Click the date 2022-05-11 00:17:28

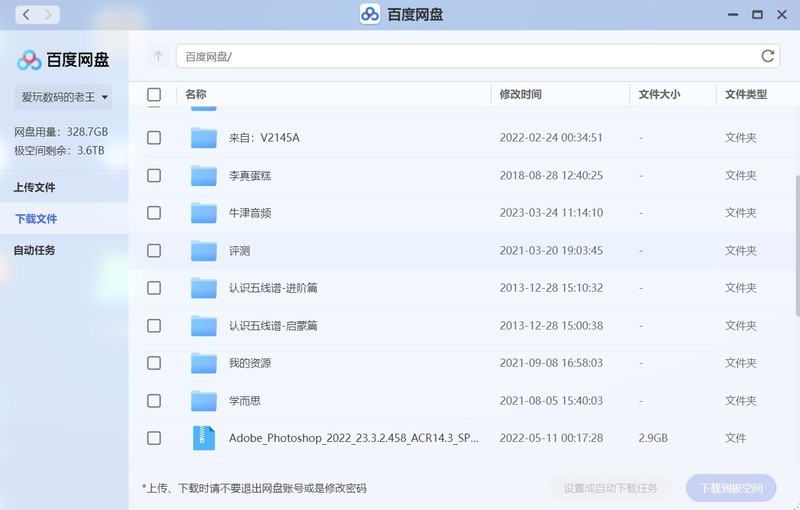[x=551, y=438]
